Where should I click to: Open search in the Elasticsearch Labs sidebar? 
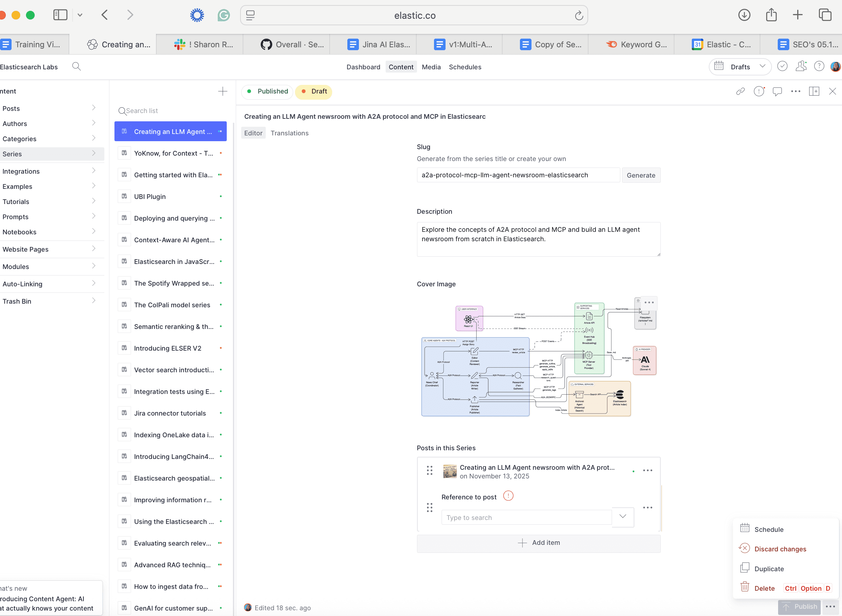tap(77, 66)
